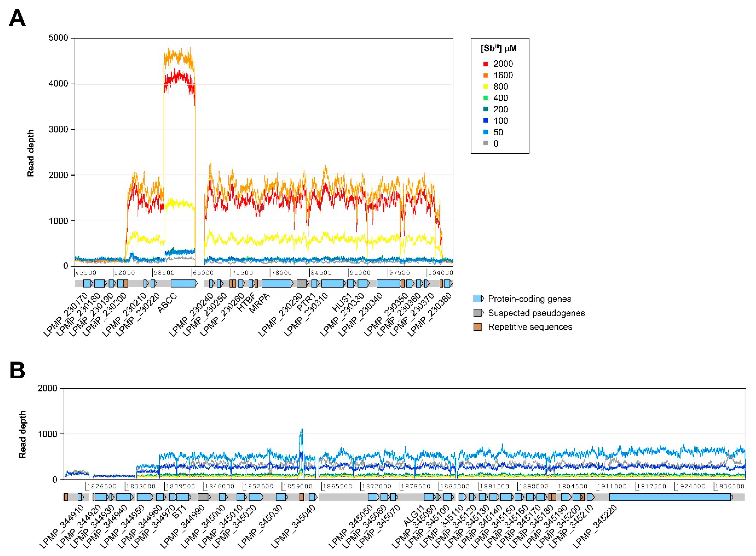
Task: Click the BT1 gene label in panel B
Action: click(179, 512)
